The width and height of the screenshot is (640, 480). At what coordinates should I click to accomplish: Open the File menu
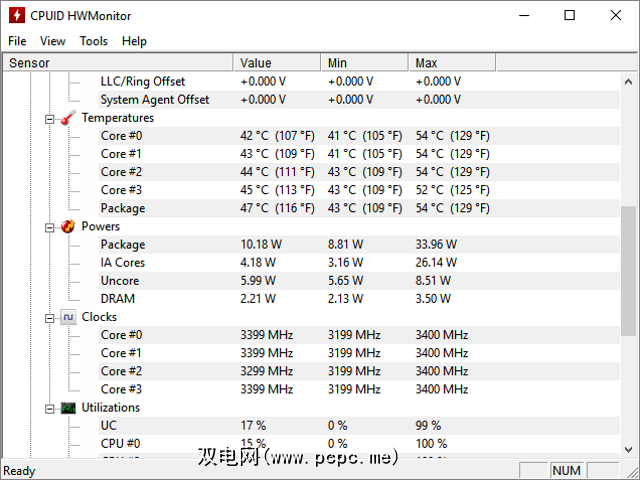pyautogui.click(x=17, y=41)
